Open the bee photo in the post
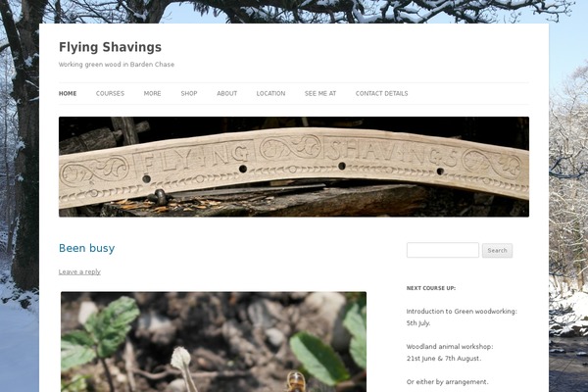Viewport: 588px width, 392px height. pyautogui.click(x=214, y=342)
